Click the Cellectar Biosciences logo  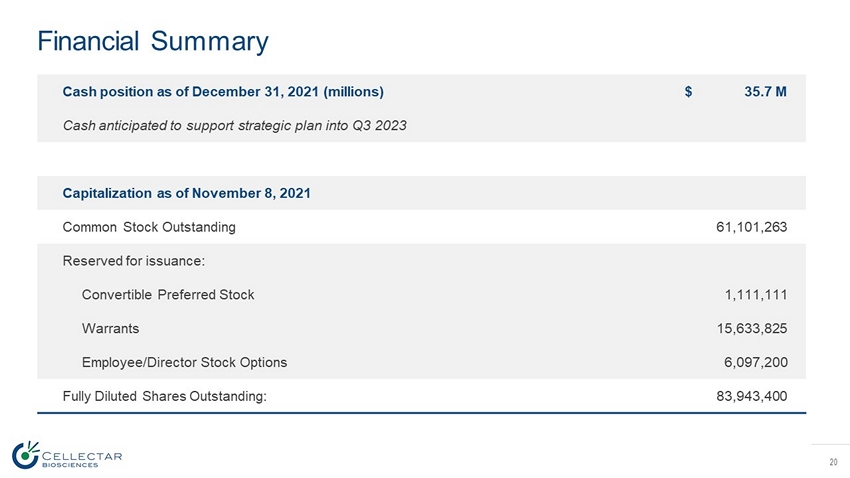67,455
